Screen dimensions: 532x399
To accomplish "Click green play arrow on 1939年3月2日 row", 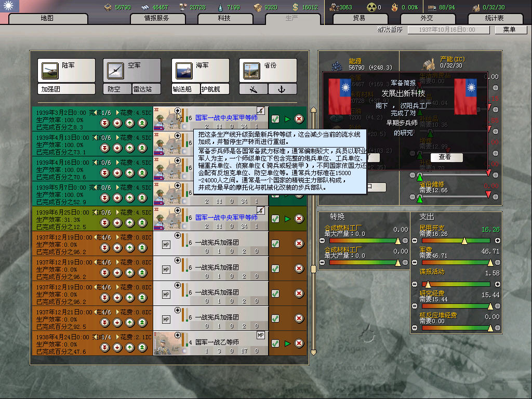I will [x=287, y=119].
